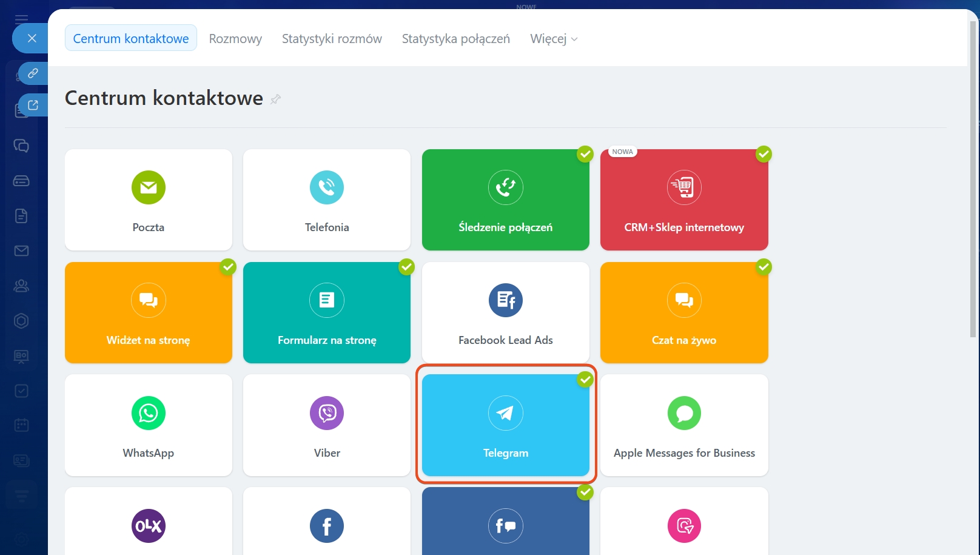Open the Statystyki rozmów tab
The image size is (980, 555).
click(332, 39)
